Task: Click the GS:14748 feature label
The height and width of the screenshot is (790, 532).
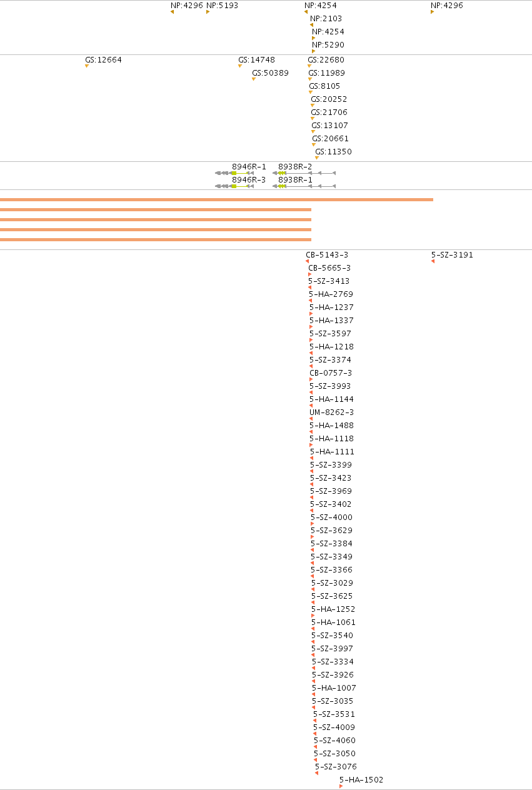Action: 256,60
